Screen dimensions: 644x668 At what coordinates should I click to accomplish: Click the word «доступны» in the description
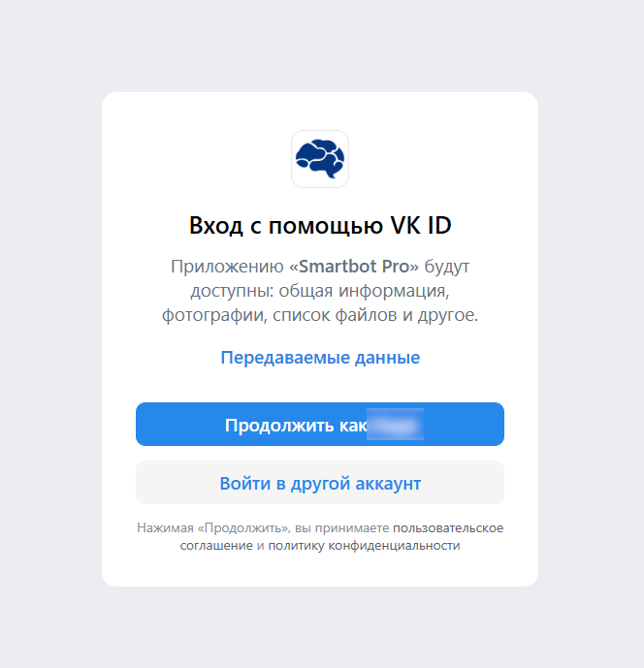pos(232,291)
